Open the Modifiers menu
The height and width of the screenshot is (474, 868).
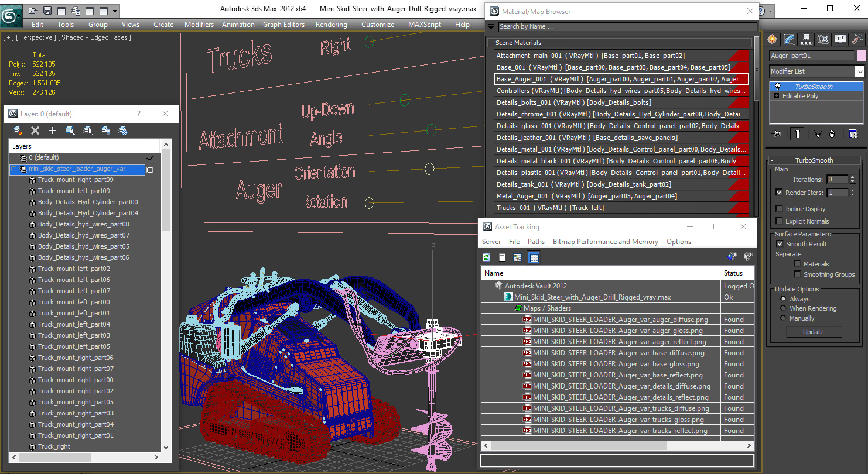(199, 25)
